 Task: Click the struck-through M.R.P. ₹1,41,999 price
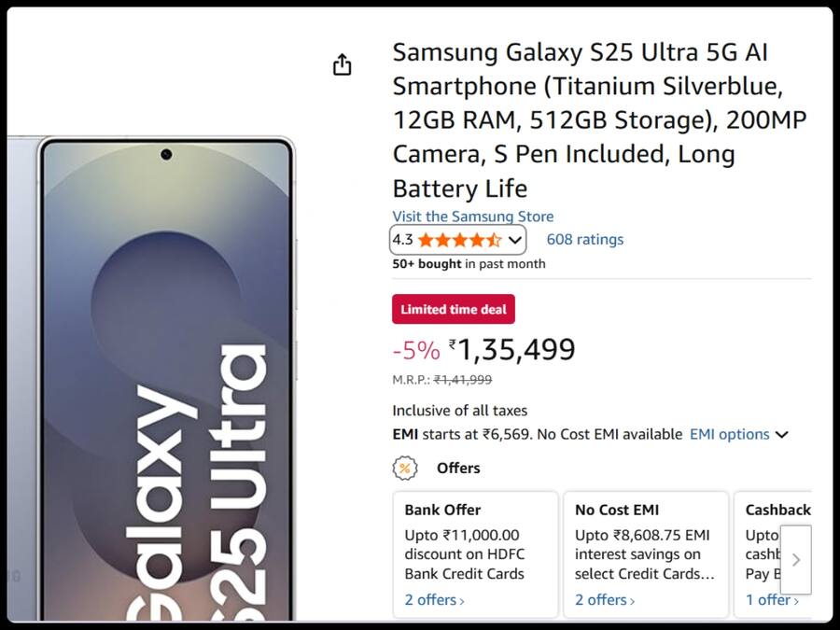click(x=462, y=380)
